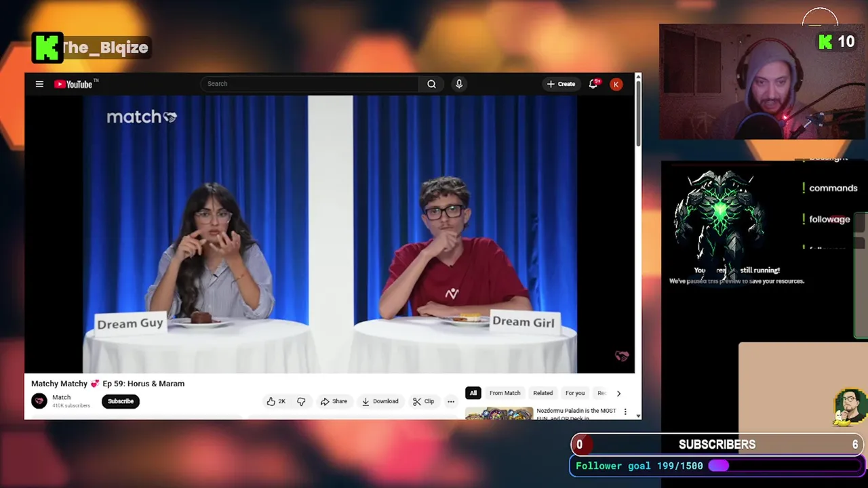Open the notifications bell
Image resolution: width=868 pixels, height=488 pixels.
(594, 83)
